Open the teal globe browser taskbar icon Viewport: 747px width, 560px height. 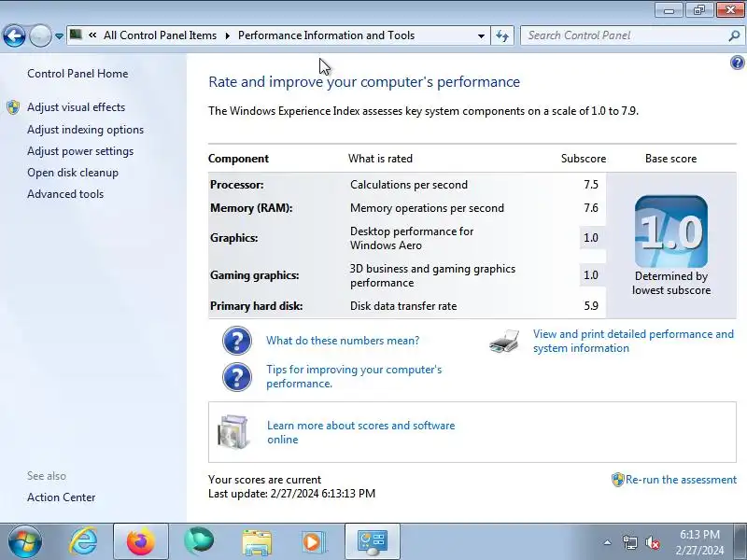pyautogui.click(x=198, y=542)
